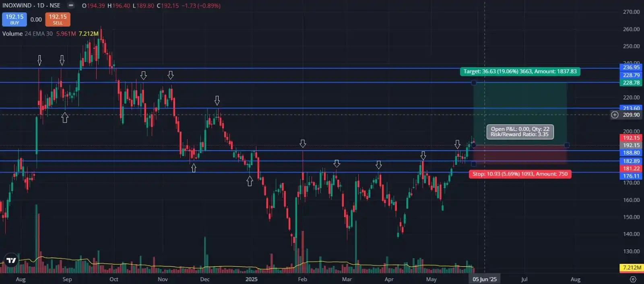Open chart settings gear at bottom right
The width and height of the screenshot is (644, 284).
pos(633,279)
